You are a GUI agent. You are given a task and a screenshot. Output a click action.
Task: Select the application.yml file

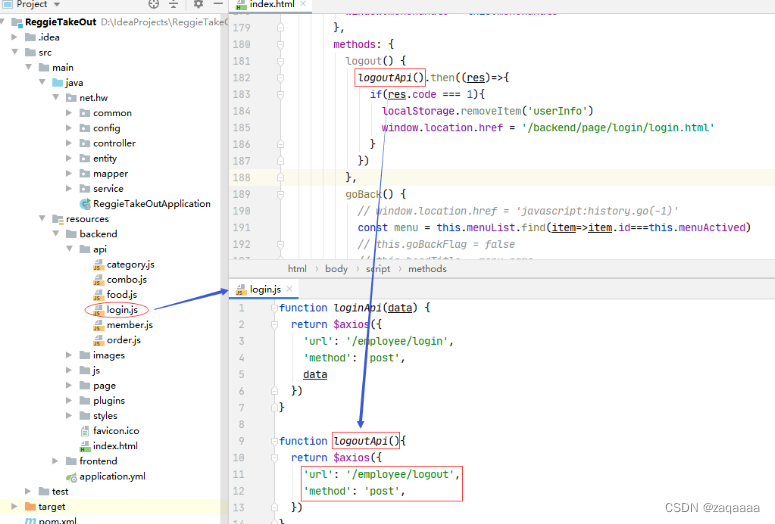(112, 477)
